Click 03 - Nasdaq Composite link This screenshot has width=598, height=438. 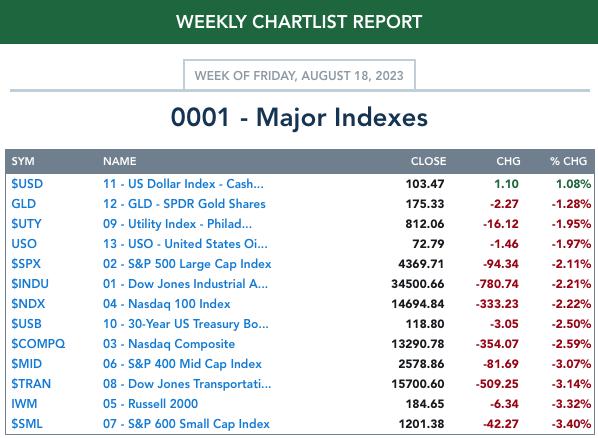(x=169, y=344)
